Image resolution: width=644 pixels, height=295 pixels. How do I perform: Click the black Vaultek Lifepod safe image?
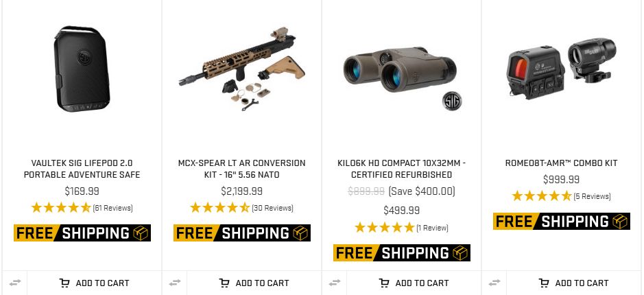pyautogui.click(x=82, y=70)
